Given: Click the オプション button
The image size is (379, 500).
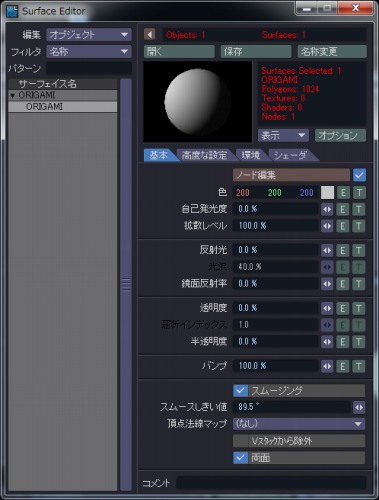Looking at the screenshot, I should [x=340, y=135].
